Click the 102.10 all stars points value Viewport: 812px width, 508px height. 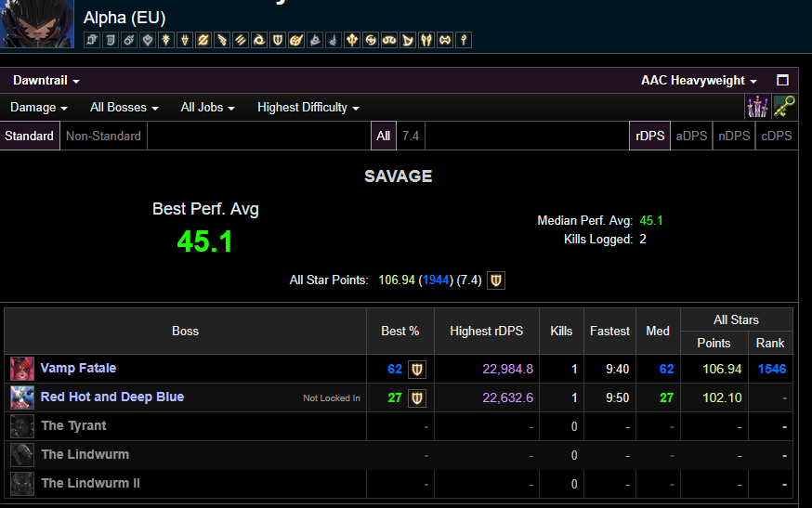[x=722, y=397]
